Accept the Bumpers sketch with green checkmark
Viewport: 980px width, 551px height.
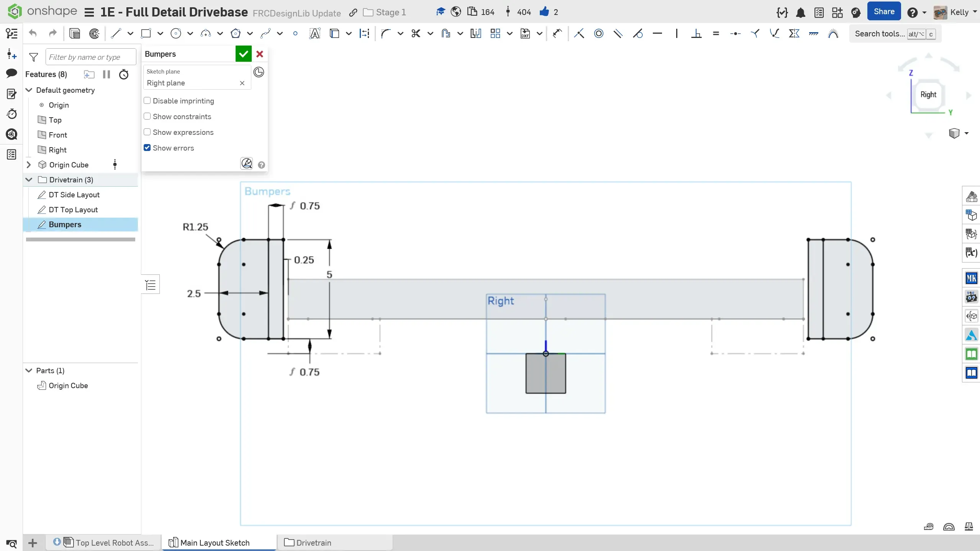pyautogui.click(x=243, y=54)
